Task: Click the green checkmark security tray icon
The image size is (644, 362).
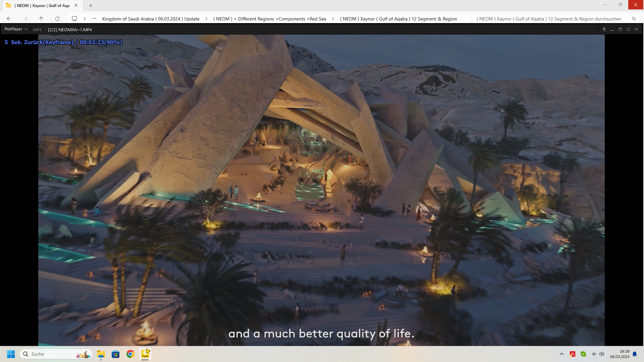Action: point(583,354)
